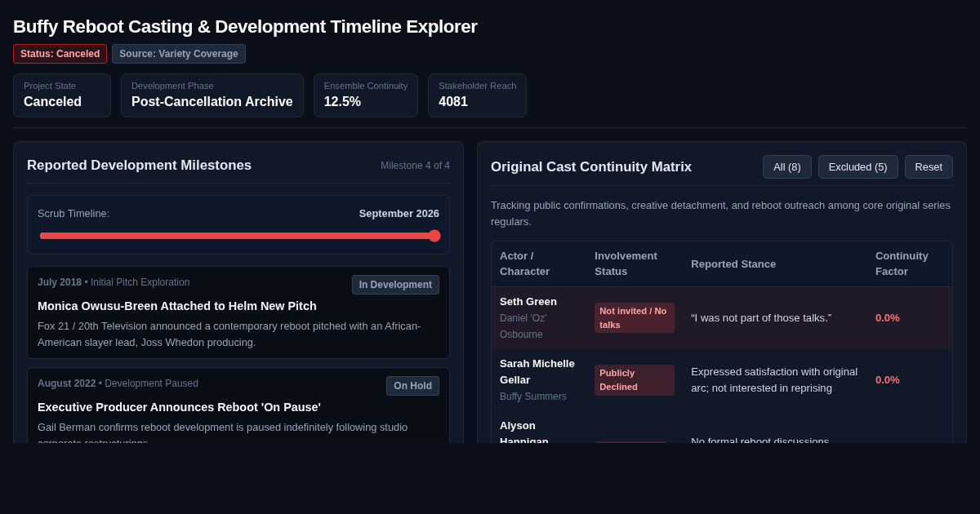The width and height of the screenshot is (980, 514).
Task: Select the Sarah Michelle Gellar row name
Action: click(x=537, y=371)
